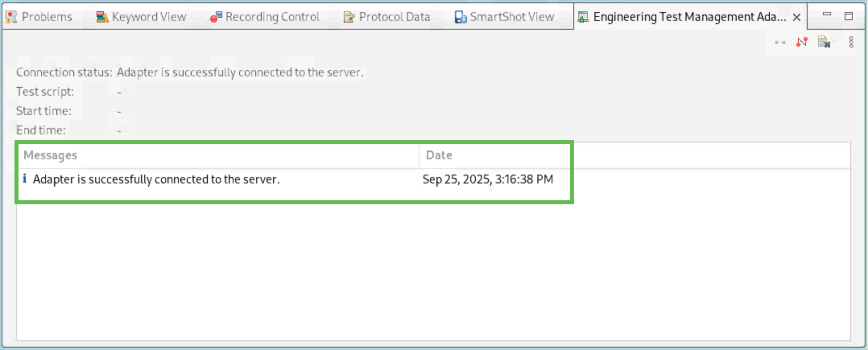Sort by the Messages column header

(x=50, y=155)
